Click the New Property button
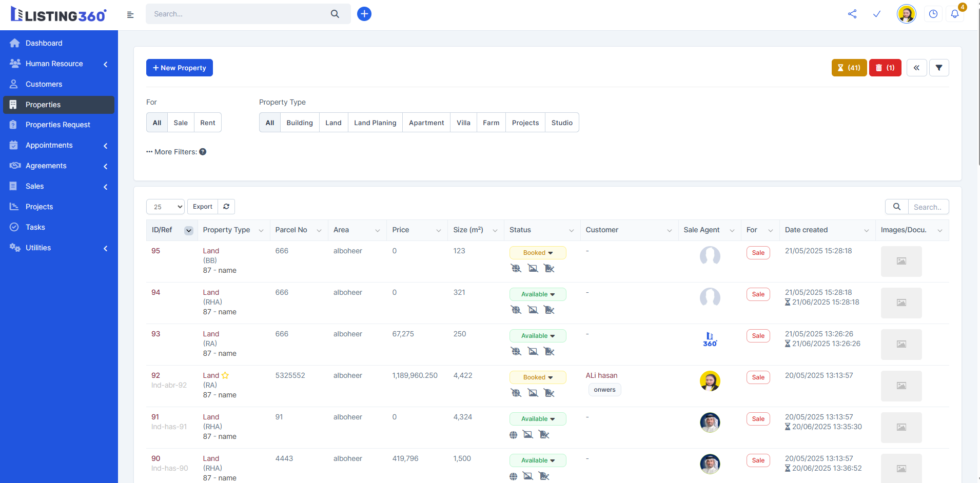 (x=180, y=68)
